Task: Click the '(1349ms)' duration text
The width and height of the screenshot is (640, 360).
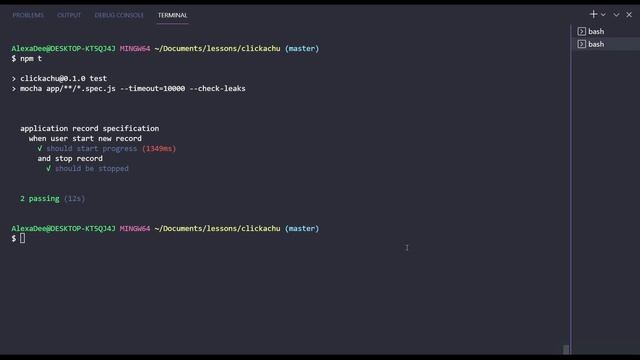Action: coord(159,149)
